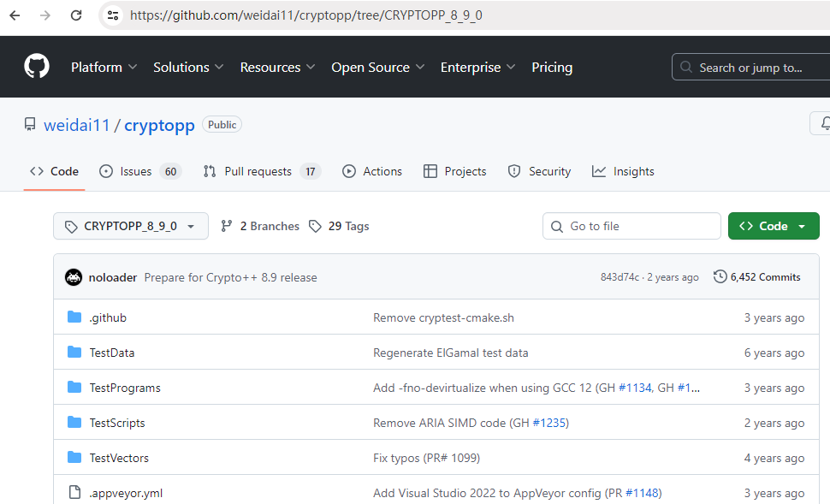Click the magnifier icon in Go to file
Image resolution: width=830 pixels, height=504 pixels.
(x=557, y=227)
